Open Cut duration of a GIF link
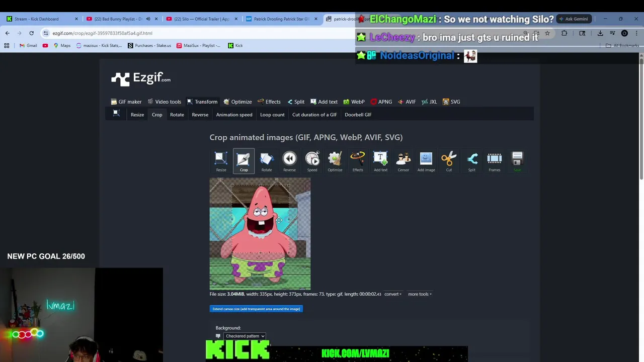Viewport: 644px width, 362px height. pyautogui.click(x=314, y=115)
